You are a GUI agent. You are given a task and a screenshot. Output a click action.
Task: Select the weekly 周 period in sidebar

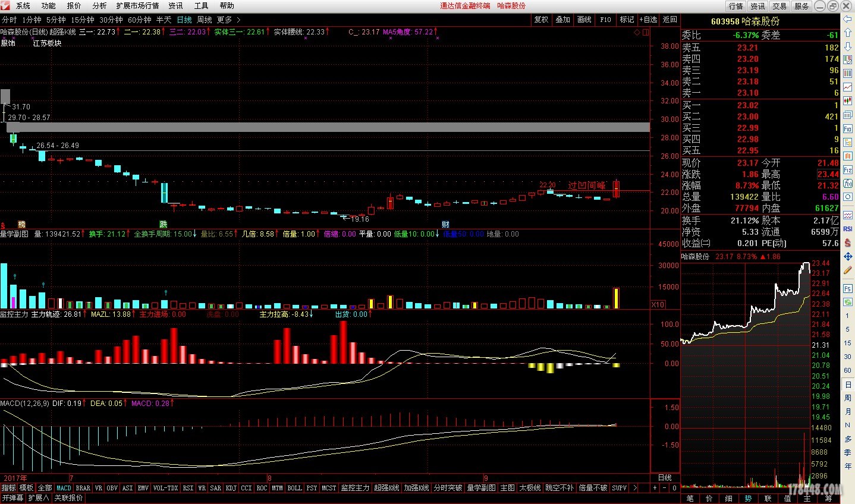848,398
